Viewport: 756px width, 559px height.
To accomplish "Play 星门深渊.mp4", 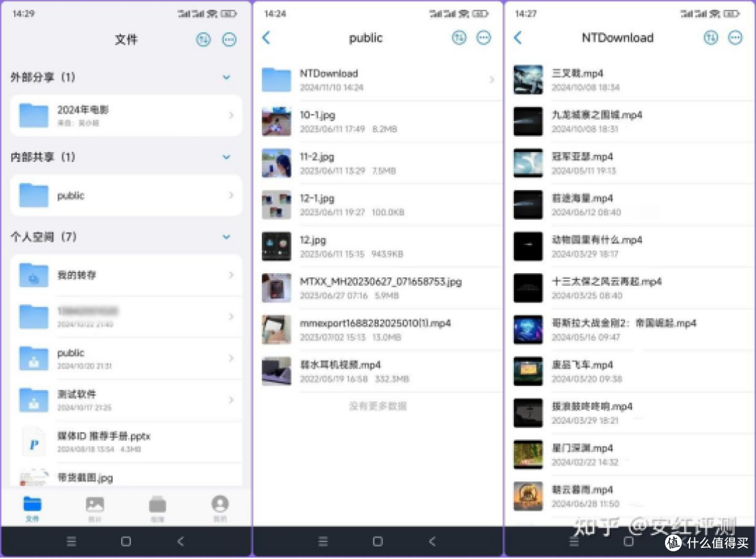I will click(x=630, y=455).
